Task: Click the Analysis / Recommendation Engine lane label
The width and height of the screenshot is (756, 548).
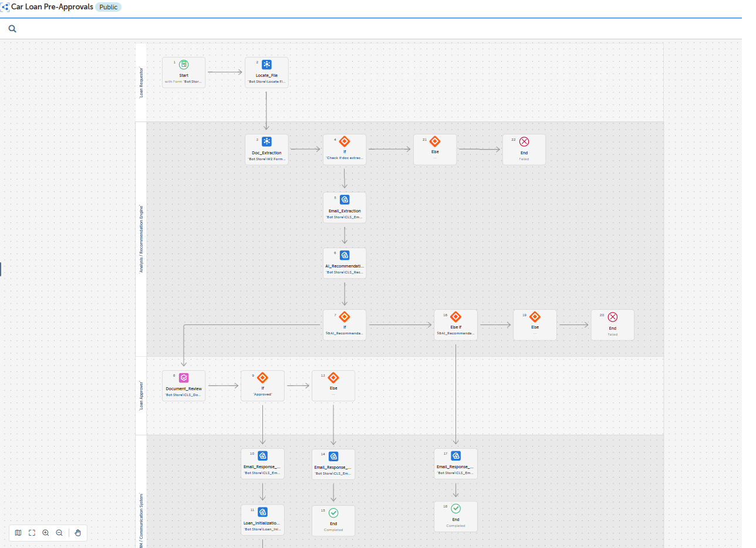Action: [x=141, y=239]
